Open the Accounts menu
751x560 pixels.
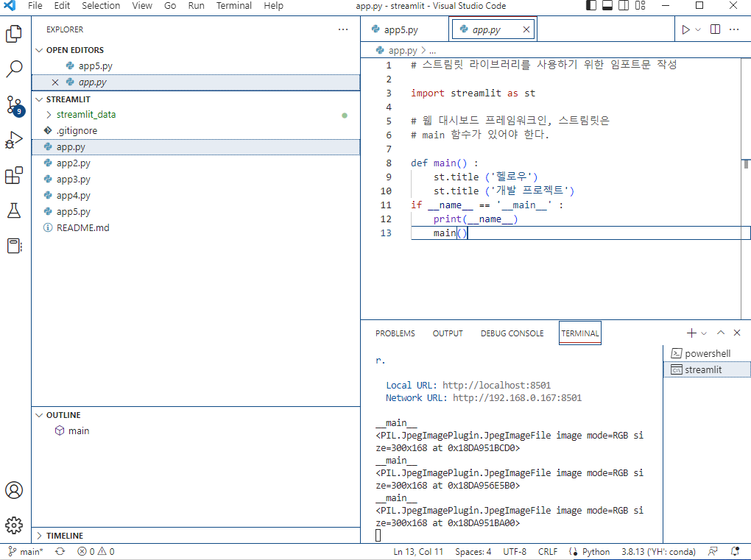pyautogui.click(x=14, y=490)
